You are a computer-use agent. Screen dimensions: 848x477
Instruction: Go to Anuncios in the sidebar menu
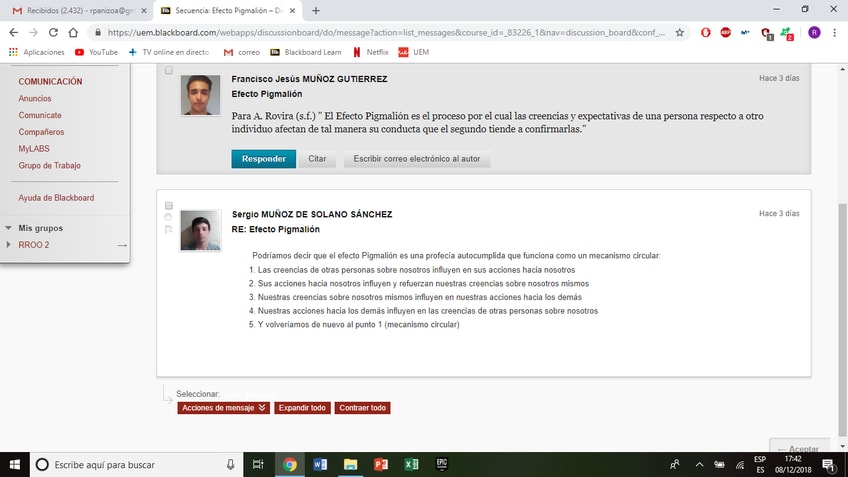click(35, 99)
